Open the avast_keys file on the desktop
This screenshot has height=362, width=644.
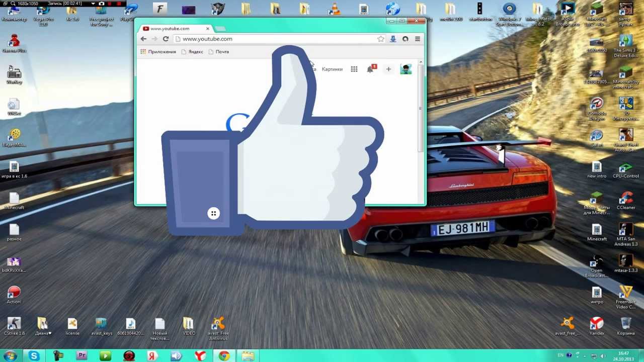coord(101,326)
